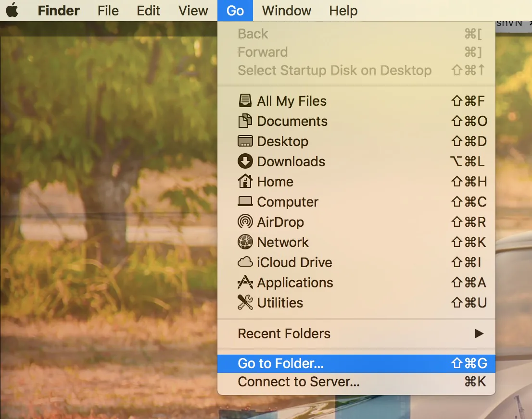532x419 pixels.
Task: Open the Help menu
Action: pos(343,11)
